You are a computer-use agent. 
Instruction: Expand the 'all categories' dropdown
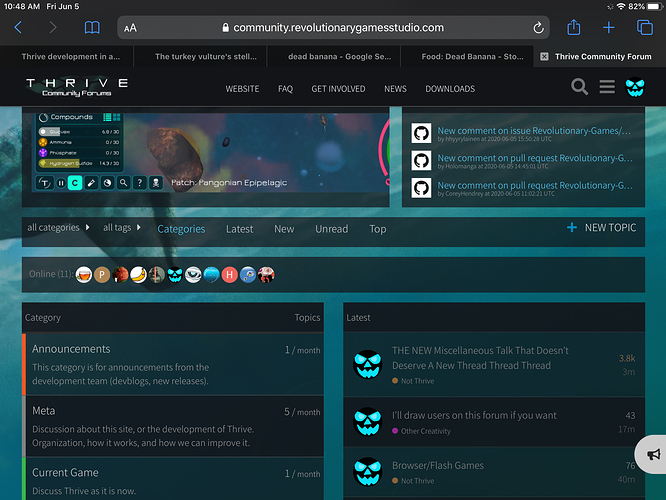pos(58,228)
